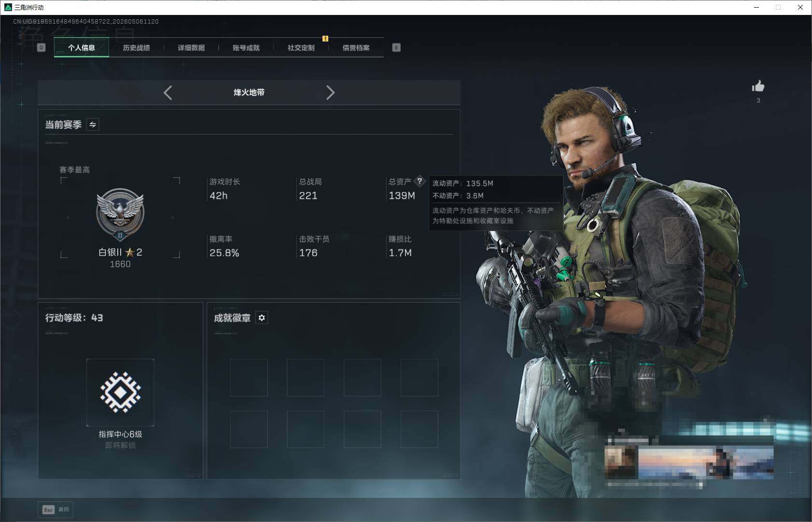The image size is (812, 522).
Task: Click the 游戏时长 42h value
Action: point(218,196)
